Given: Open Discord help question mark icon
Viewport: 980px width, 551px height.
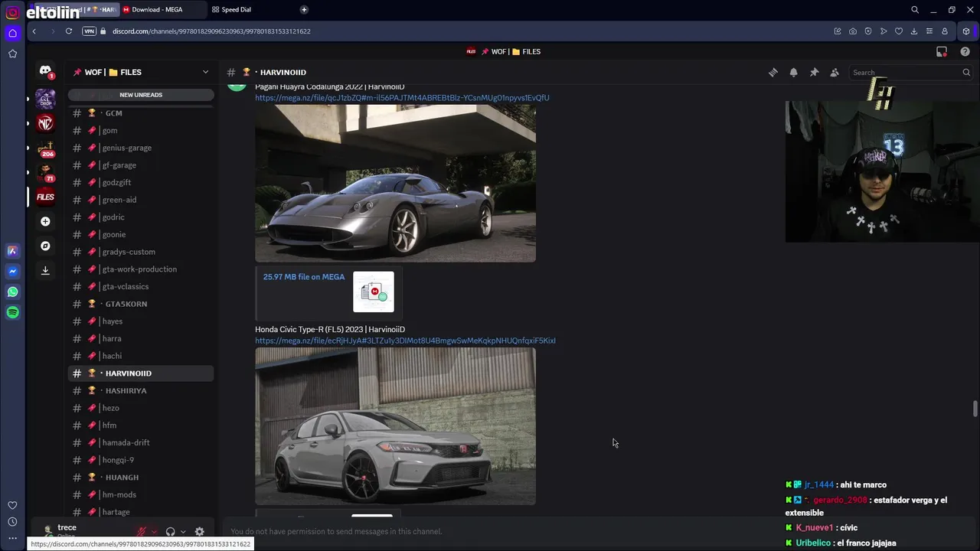Looking at the screenshot, I should tap(965, 51).
